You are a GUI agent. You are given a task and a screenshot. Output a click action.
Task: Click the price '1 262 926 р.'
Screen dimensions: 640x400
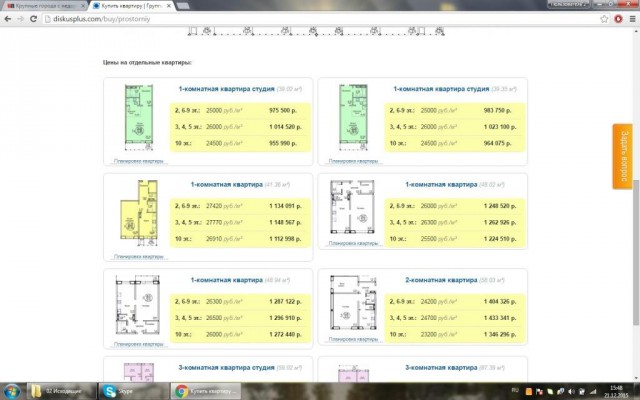500,222
